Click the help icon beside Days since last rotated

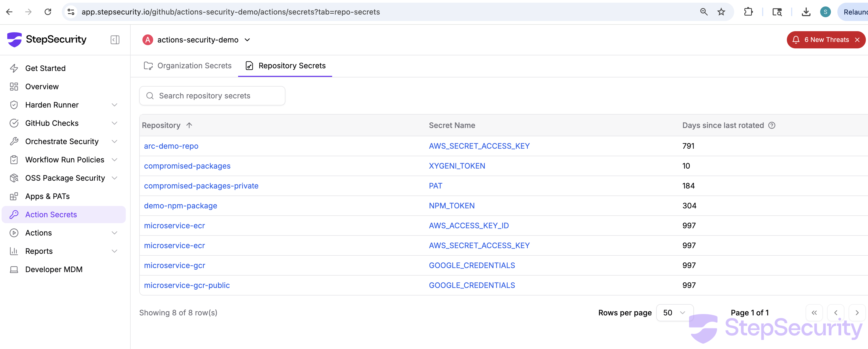pos(772,126)
